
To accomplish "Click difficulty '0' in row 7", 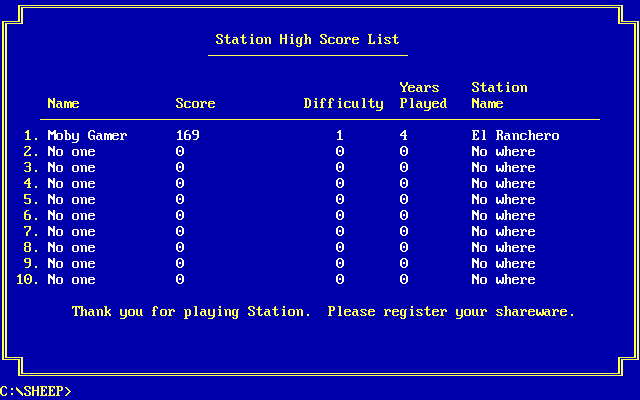I will tap(340, 231).
